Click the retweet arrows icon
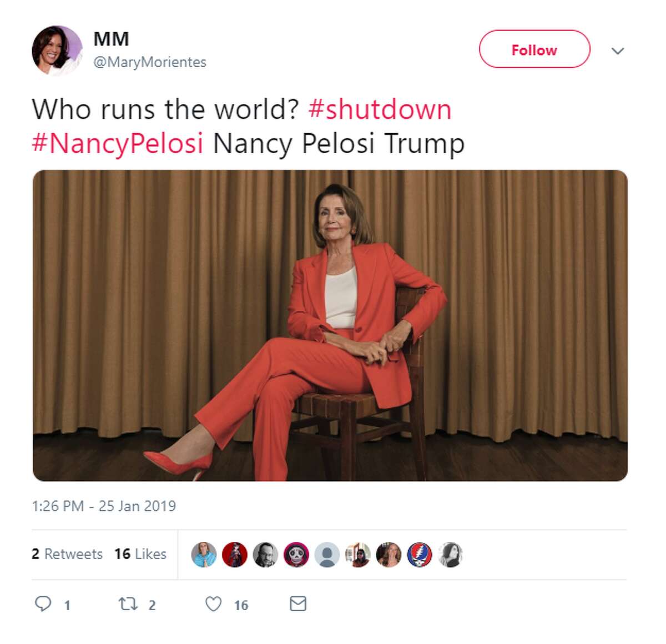The height and width of the screenshot is (644, 666). (x=128, y=603)
